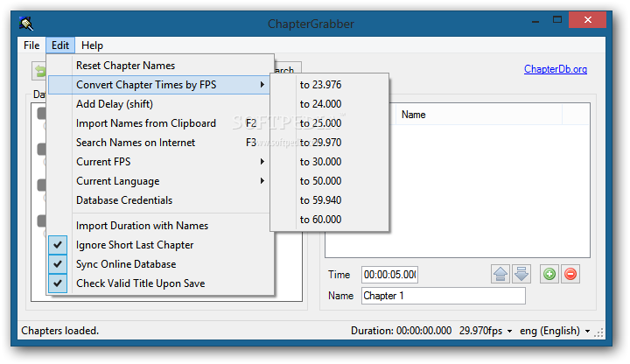Maximize the ChapterGrabber window
Viewport: 630px width, 364px height.
point(557,19)
